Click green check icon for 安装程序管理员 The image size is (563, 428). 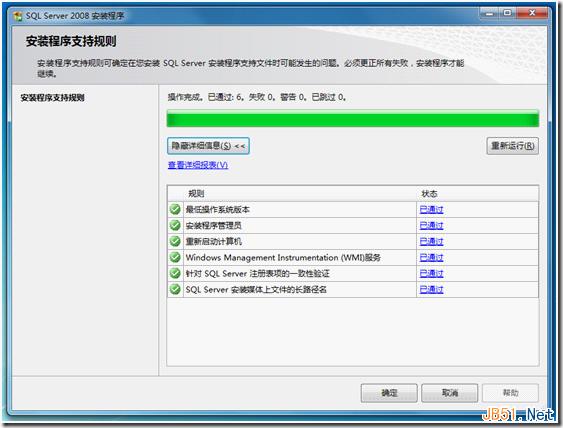pos(175,225)
